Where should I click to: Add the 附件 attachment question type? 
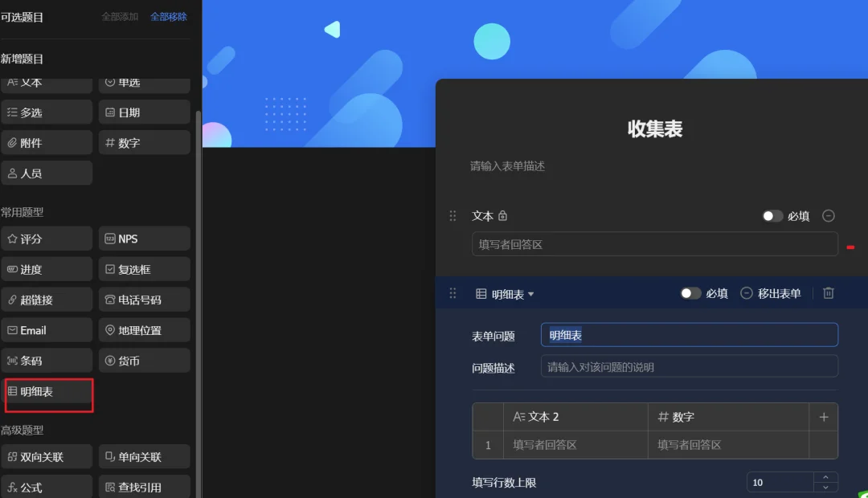[x=47, y=143]
